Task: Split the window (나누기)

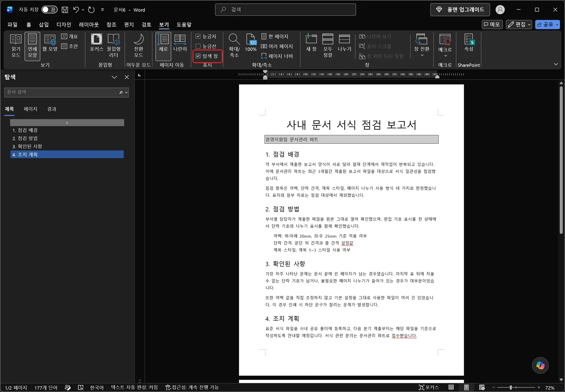Action: pyautogui.click(x=344, y=43)
